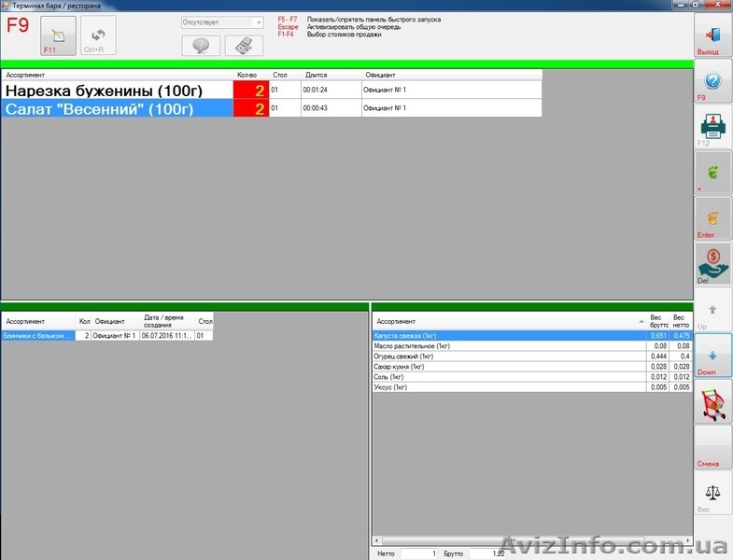The height and width of the screenshot is (560, 733).
Task: Click the Выход exit door icon
Action: [712, 35]
